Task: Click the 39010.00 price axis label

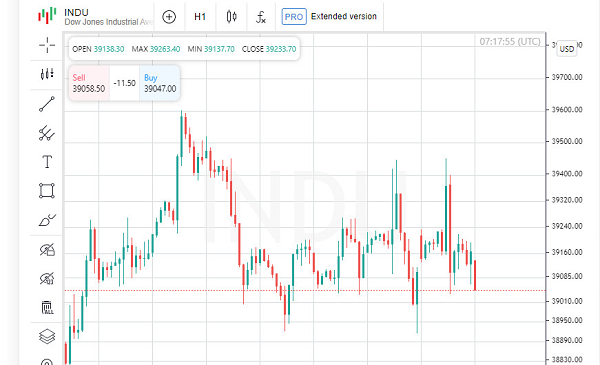Action: (567, 301)
